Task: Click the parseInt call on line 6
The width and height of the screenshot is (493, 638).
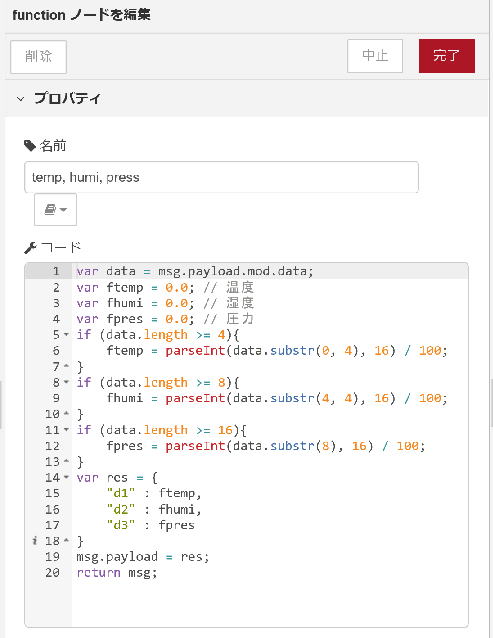Action: click(195, 350)
